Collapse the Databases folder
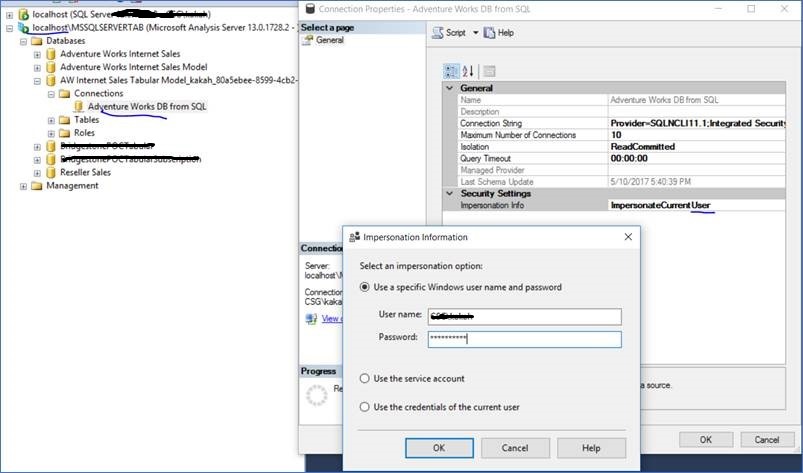Viewport: 803px width, 473px height. [23, 41]
